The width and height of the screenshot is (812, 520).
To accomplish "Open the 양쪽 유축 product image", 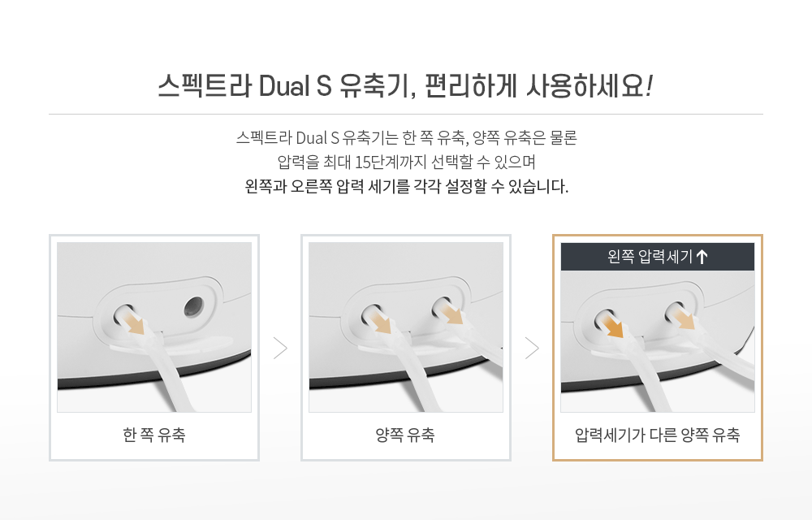I will [406, 327].
